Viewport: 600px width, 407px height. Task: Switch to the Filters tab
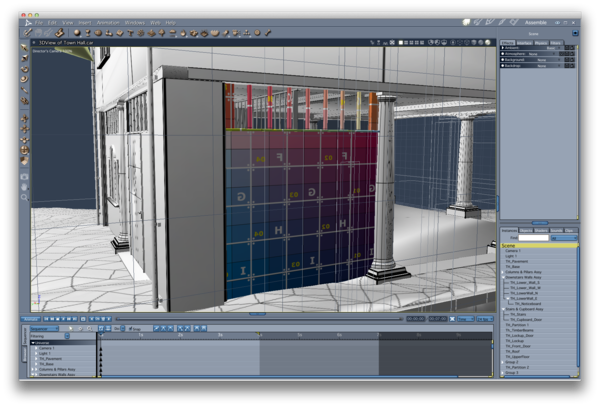point(556,43)
